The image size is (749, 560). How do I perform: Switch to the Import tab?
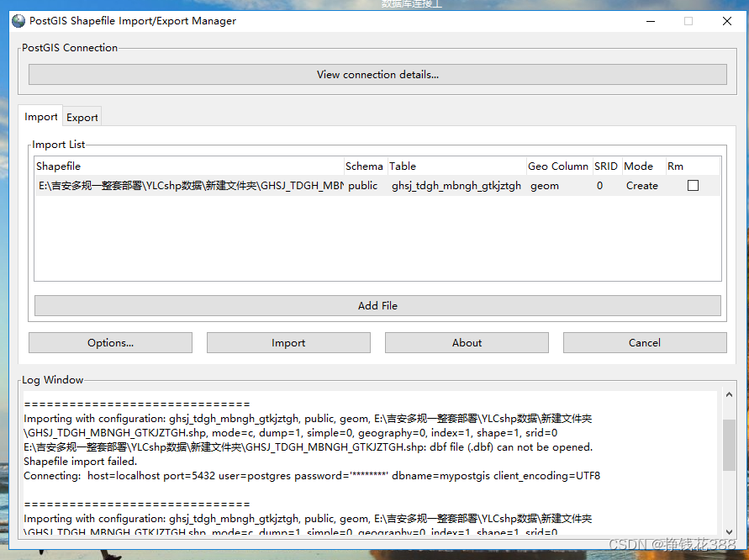click(40, 117)
